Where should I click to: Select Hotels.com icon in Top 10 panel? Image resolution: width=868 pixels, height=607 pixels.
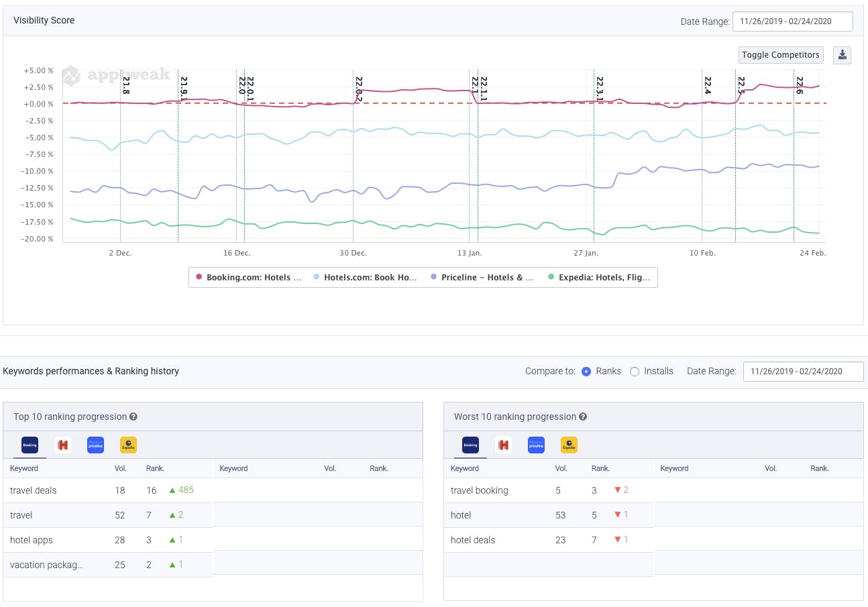click(63, 445)
